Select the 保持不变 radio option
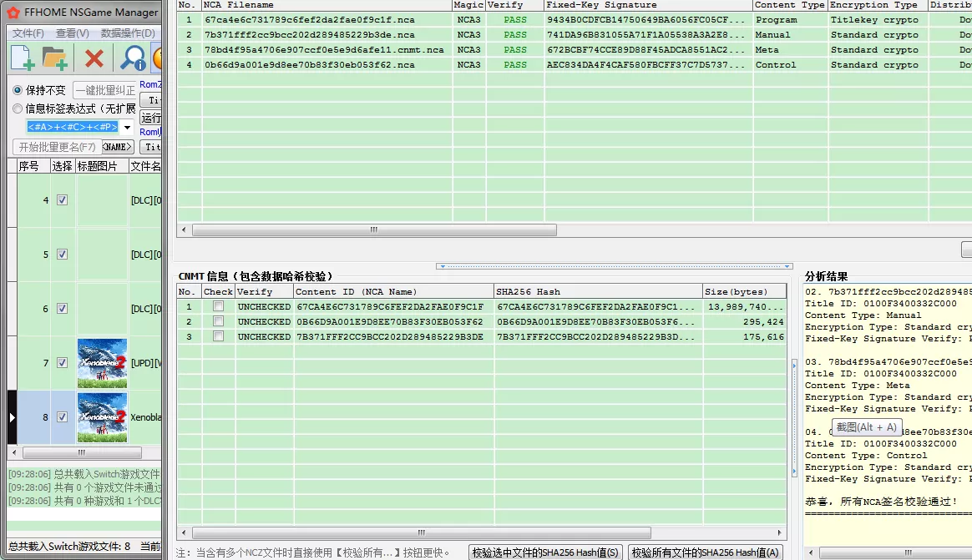Screen dimensions: 972x560 pyautogui.click(x=18, y=90)
